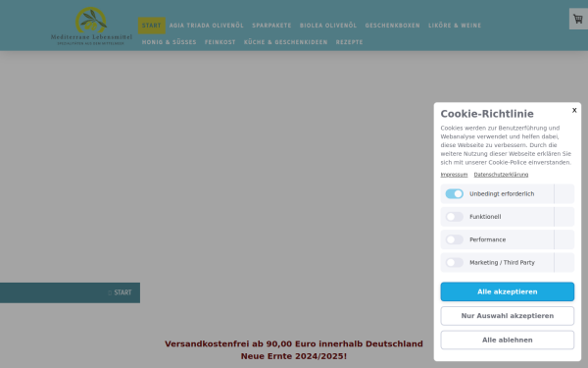The image size is (588, 368).
Task: Click the START breadcrumb in the dark bar
Action: [x=122, y=292]
